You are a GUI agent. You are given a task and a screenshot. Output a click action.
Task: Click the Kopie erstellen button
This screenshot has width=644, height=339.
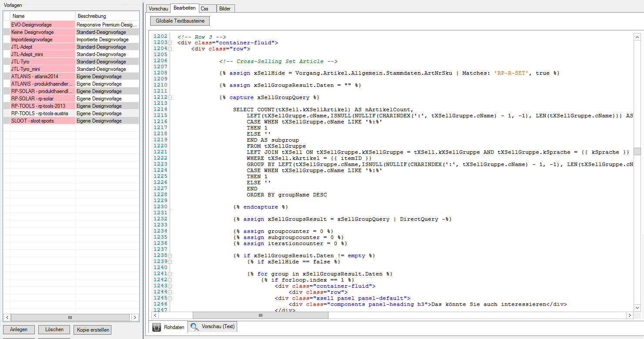pos(92,329)
